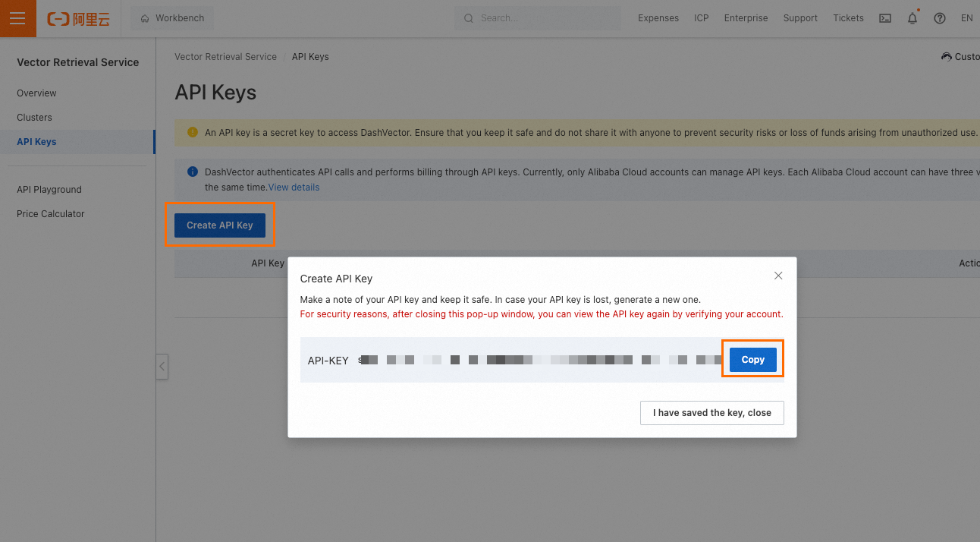Open the Workbench home button

pos(172,18)
